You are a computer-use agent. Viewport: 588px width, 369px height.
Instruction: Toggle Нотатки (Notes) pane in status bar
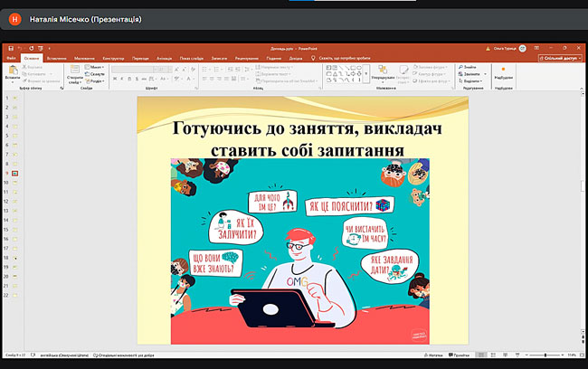point(434,354)
